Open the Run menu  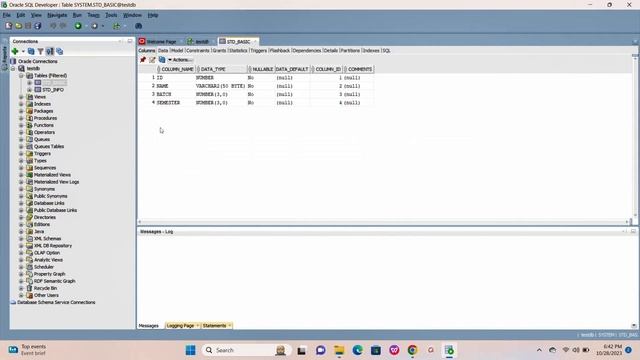click(x=77, y=15)
